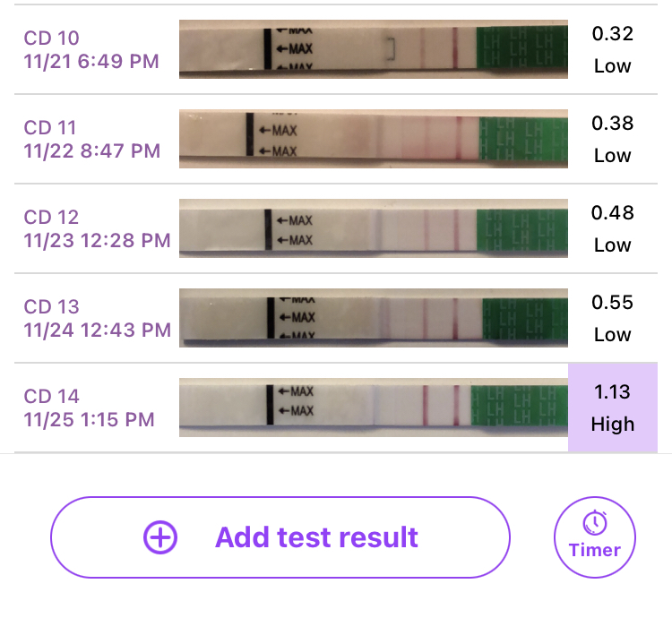Screen dimensions: 672x618
Task: Tap the Timer clock icon
Action: click(x=595, y=522)
